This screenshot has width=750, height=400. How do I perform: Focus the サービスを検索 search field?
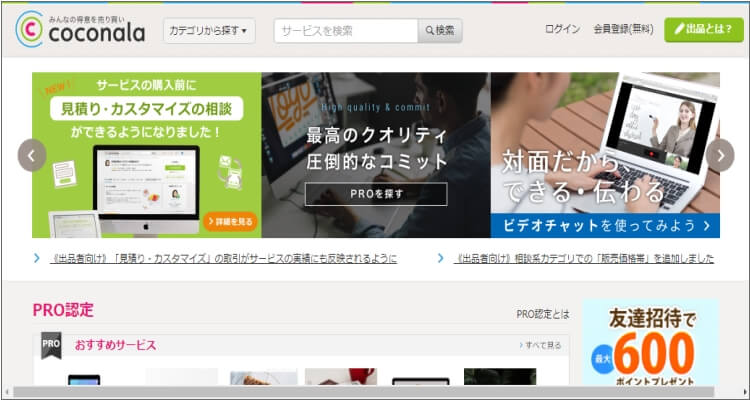point(346,31)
